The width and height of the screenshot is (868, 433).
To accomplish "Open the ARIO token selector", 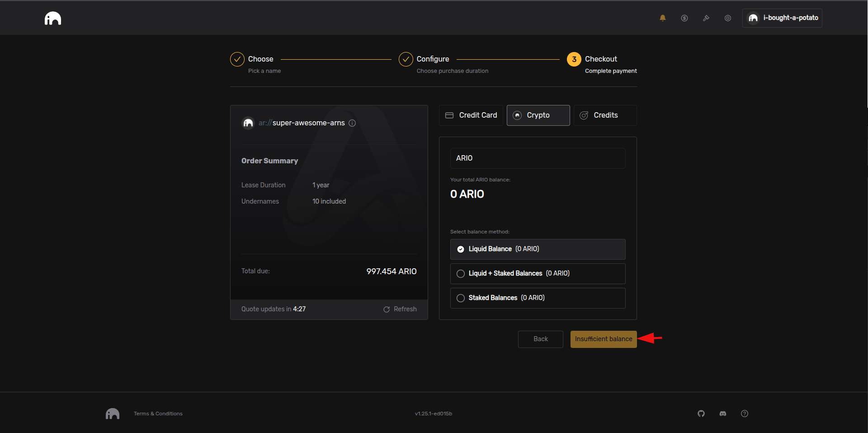I will click(x=537, y=158).
